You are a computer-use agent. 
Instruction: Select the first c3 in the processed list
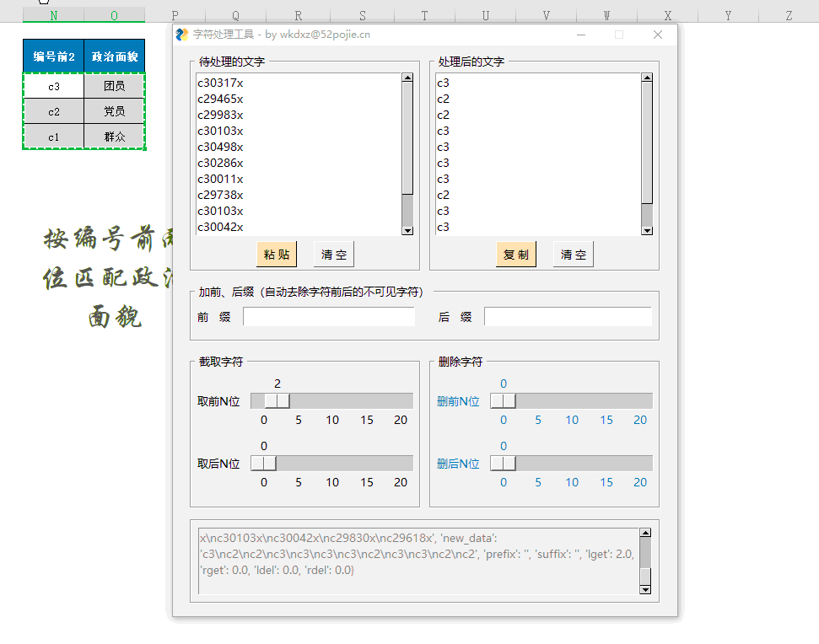(x=442, y=83)
